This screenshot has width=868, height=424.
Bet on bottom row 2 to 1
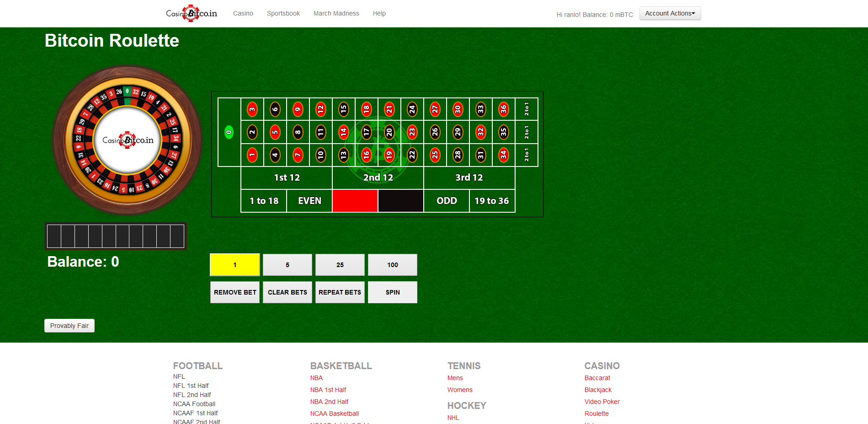coord(527,155)
